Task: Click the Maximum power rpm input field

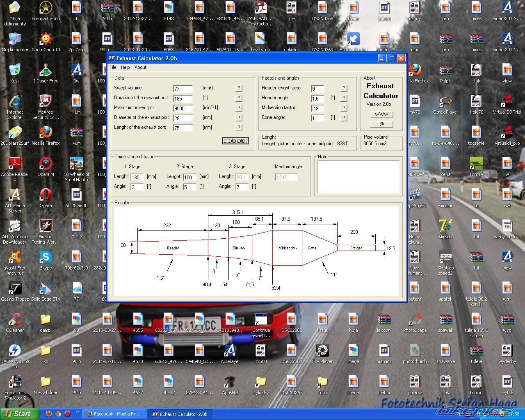Action: point(183,108)
